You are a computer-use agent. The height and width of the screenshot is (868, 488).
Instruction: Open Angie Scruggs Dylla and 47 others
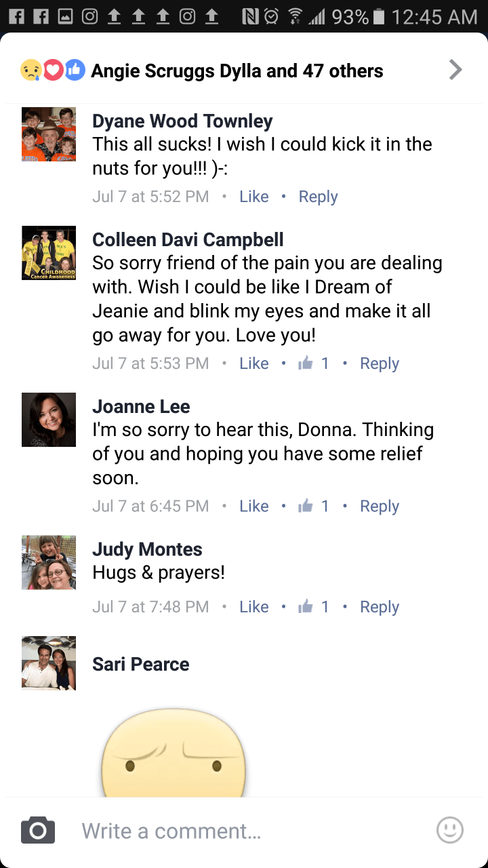click(x=237, y=71)
